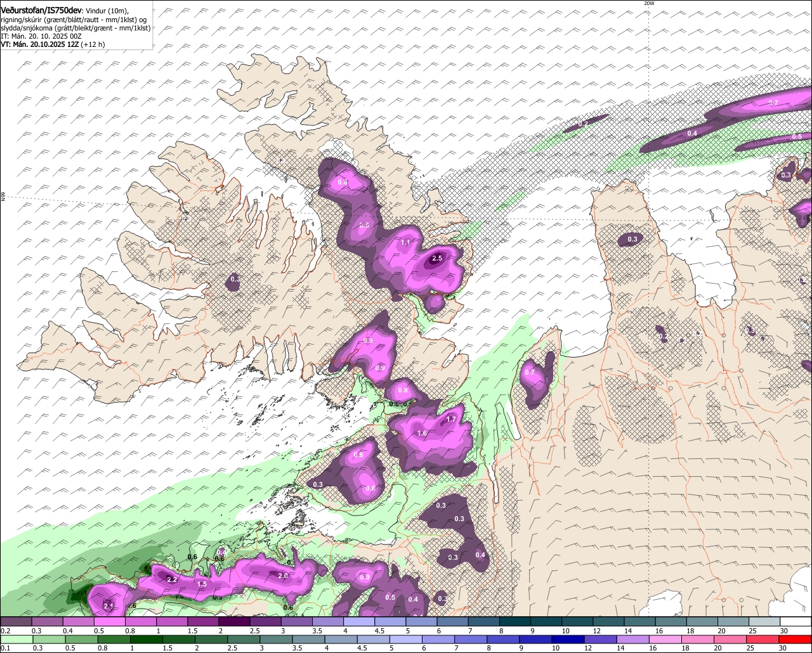Screen dimensions: 812x653
Task: Click the 1.7 precipitation value on the map
Action: point(451,419)
